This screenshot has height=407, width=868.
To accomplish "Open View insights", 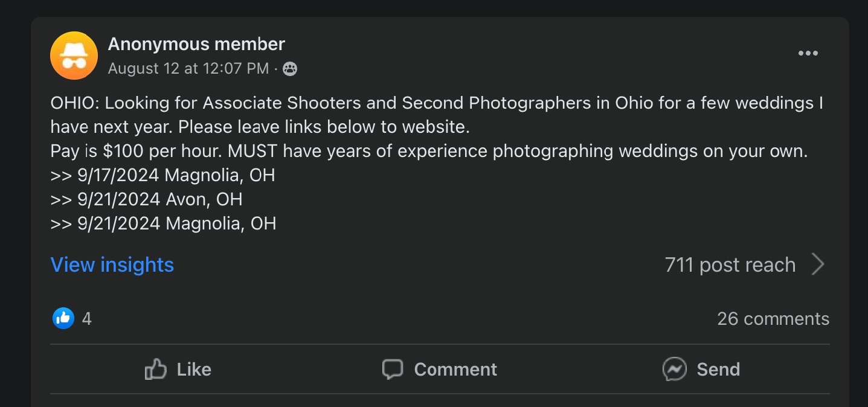I will click(112, 264).
